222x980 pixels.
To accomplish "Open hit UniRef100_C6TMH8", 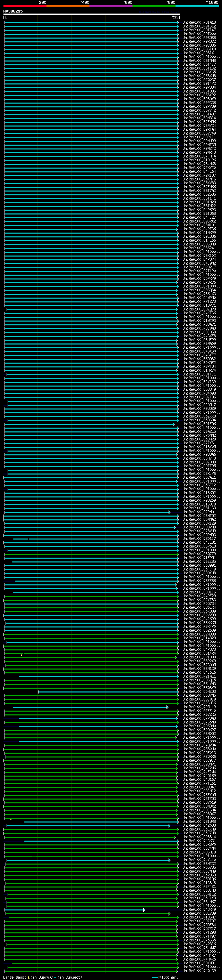I will [199, 60].
